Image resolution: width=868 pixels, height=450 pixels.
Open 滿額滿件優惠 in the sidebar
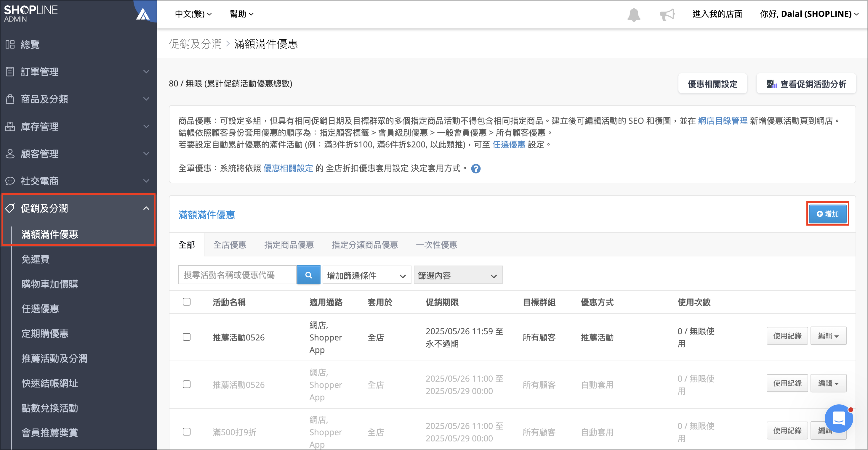click(x=49, y=234)
